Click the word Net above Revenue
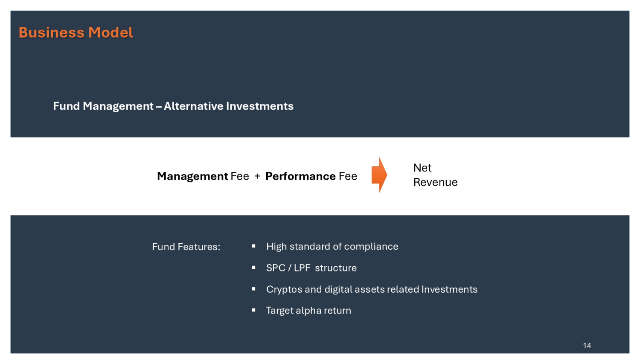The image size is (640, 364). tap(422, 168)
